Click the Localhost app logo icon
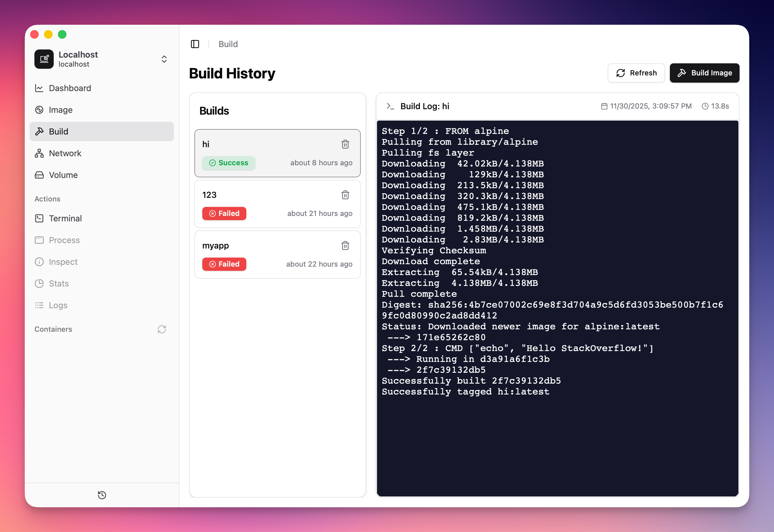Screen dimensions: 774x532 pyautogui.click(x=44, y=59)
